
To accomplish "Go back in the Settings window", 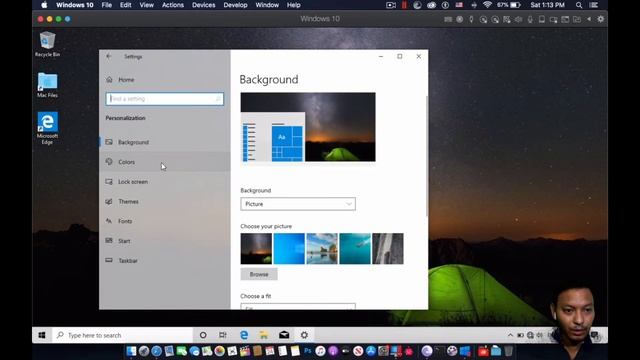I will click(x=109, y=56).
